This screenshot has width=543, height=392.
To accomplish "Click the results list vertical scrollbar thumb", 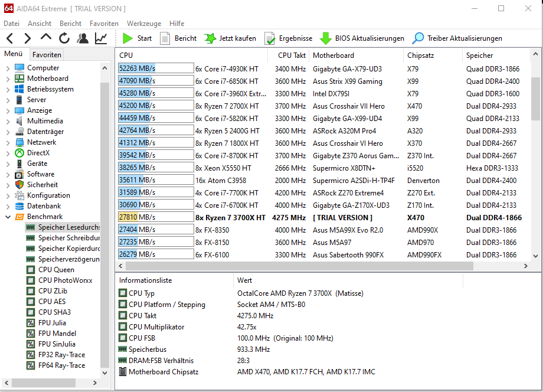I will 535,99.
